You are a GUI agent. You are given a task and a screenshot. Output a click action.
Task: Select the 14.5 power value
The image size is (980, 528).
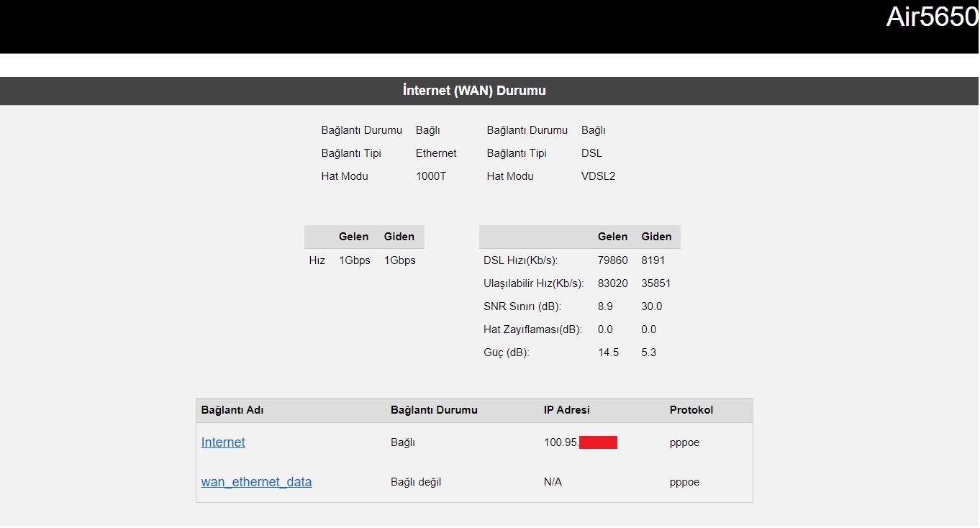point(608,352)
